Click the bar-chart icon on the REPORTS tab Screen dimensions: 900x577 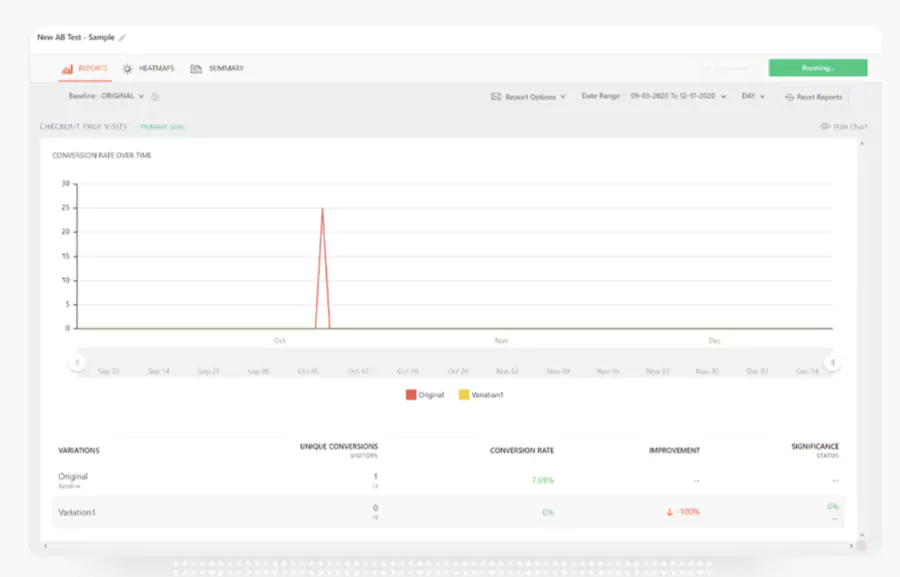[67, 68]
